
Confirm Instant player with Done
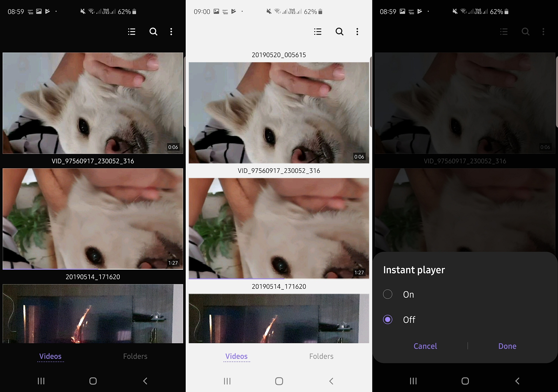click(x=507, y=346)
